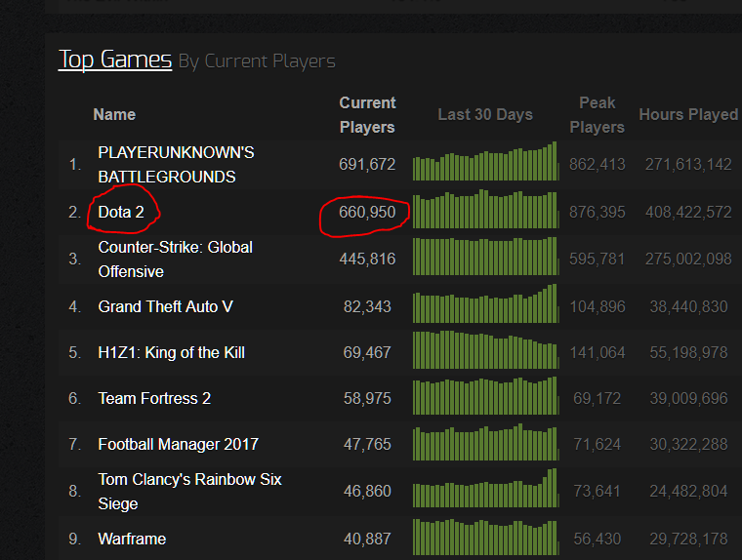Open H1Z1: King of the Kill page
Screen dimensions: 742x560
click(171, 352)
